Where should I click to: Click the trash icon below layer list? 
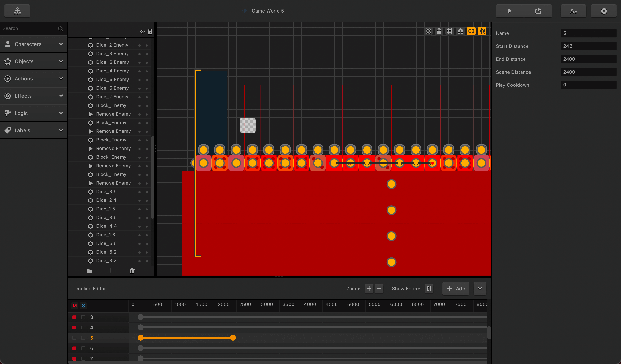point(132,271)
